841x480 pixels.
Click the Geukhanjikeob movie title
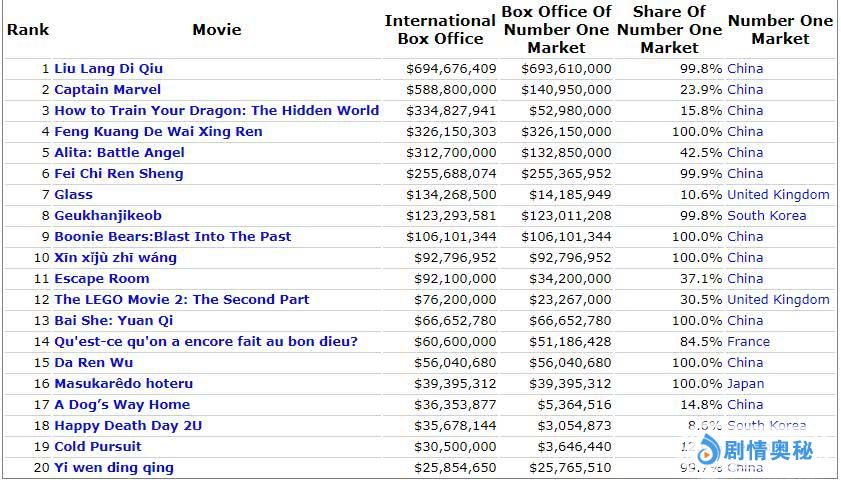click(x=107, y=216)
